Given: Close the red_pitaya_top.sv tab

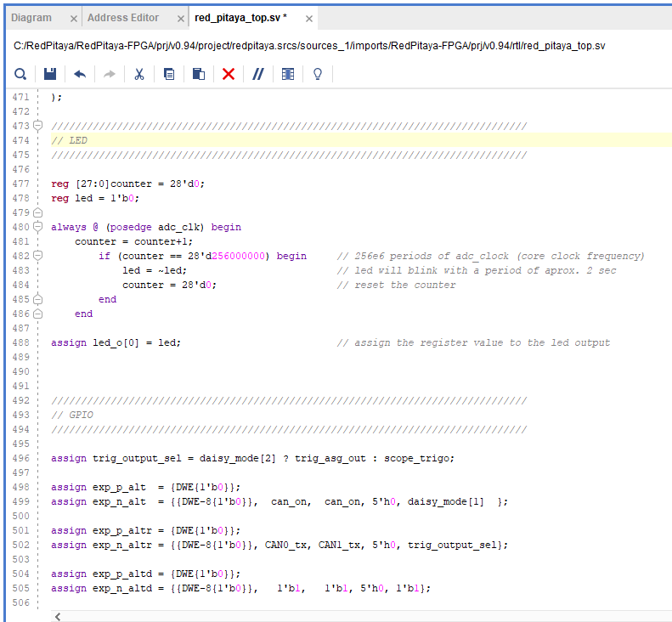Looking at the screenshot, I should click(309, 19).
